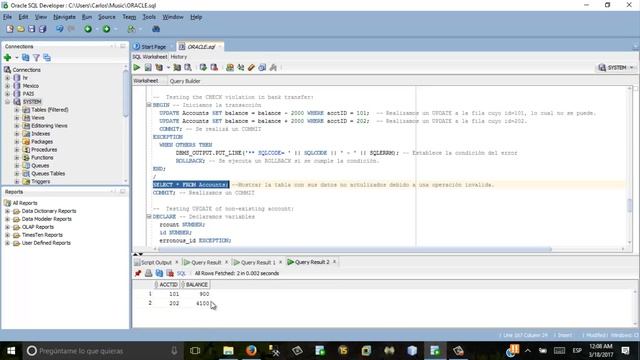This screenshot has width=640, height=360.
Task: Click the Run Script icon in worksheet toolbar
Action: point(148,68)
